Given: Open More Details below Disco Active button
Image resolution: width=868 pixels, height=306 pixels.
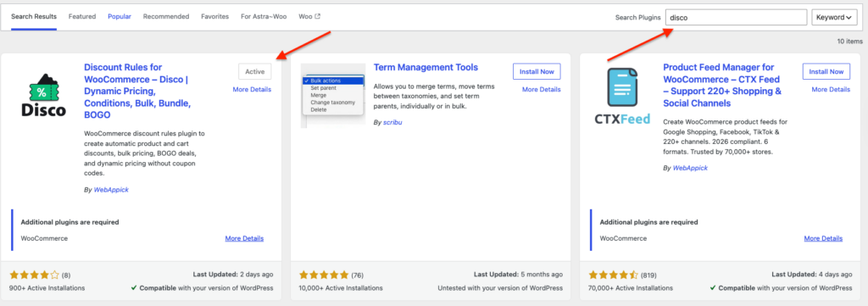Looking at the screenshot, I should pos(252,89).
